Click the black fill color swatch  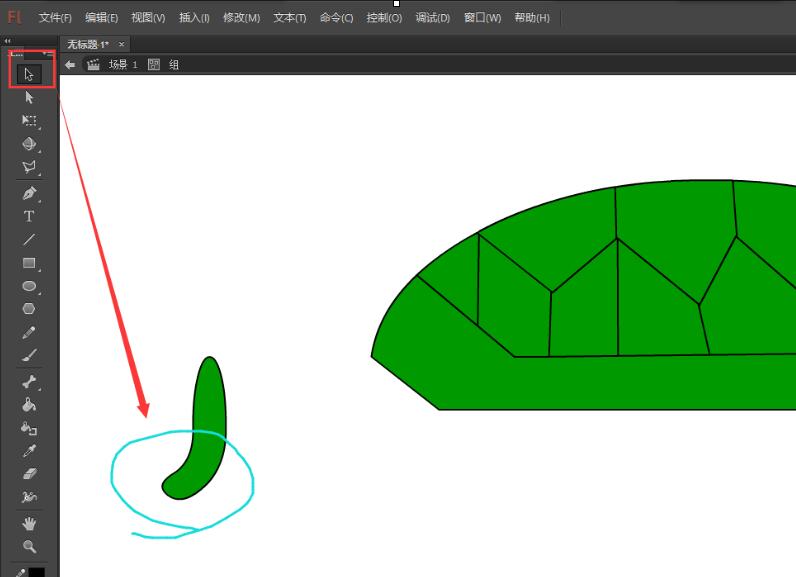click(37, 573)
